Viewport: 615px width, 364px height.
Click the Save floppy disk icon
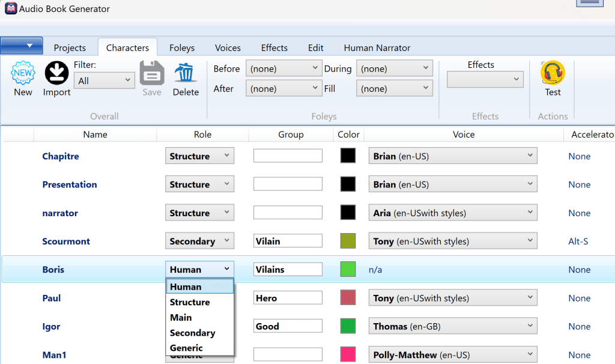click(x=152, y=73)
